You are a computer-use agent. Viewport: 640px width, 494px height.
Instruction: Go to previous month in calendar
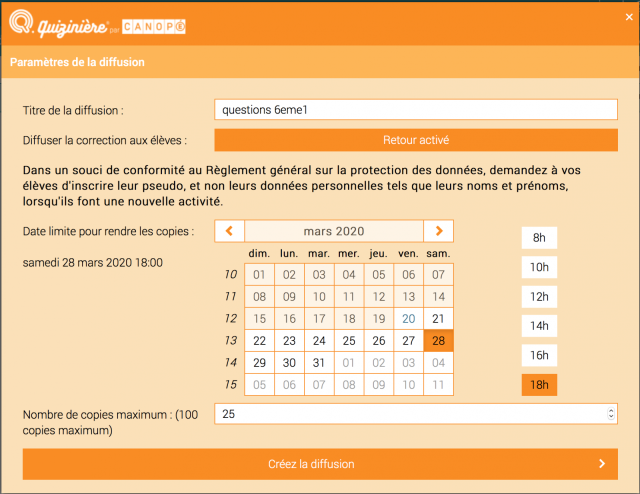pos(229,231)
